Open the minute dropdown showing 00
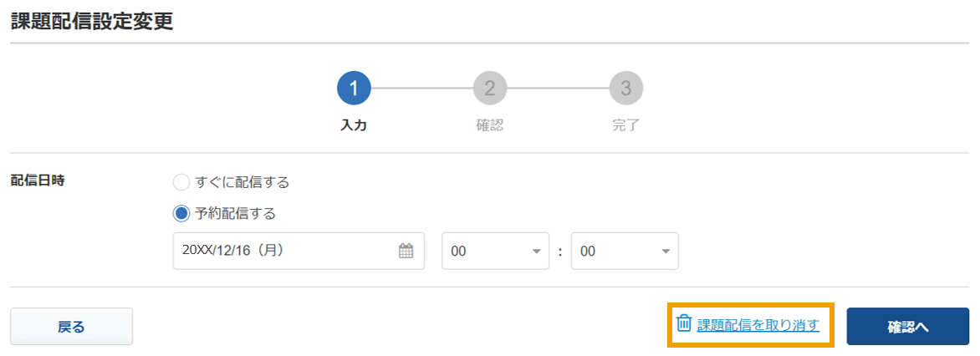The height and width of the screenshot is (356, 980). click(625, 251)
